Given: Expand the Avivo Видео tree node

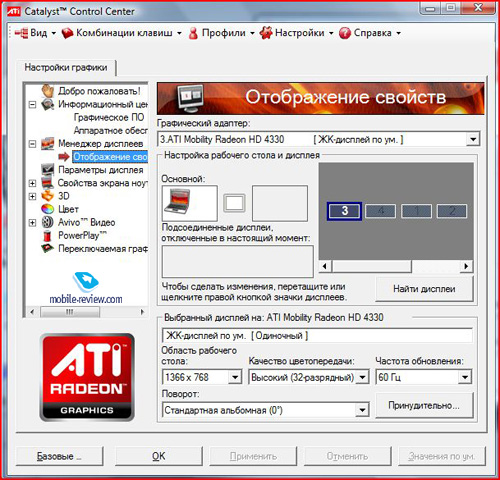Looking at the screenshot, I should point(32,222).
